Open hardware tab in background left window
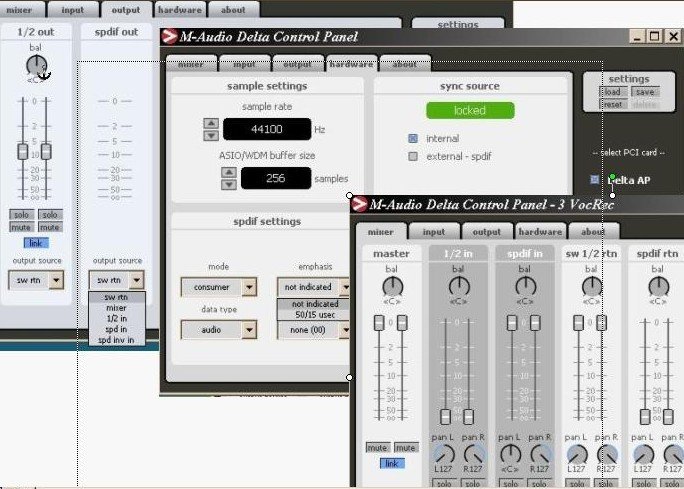 180,10
